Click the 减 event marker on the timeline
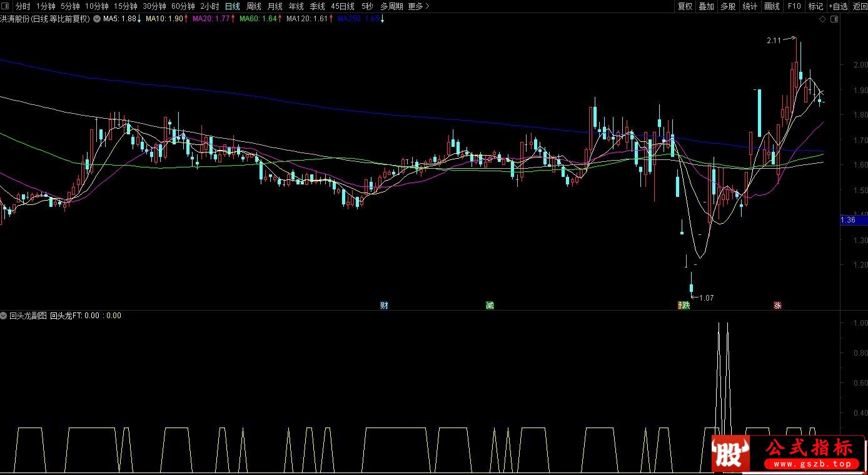 pyautogui.click(x=490, y=306)
